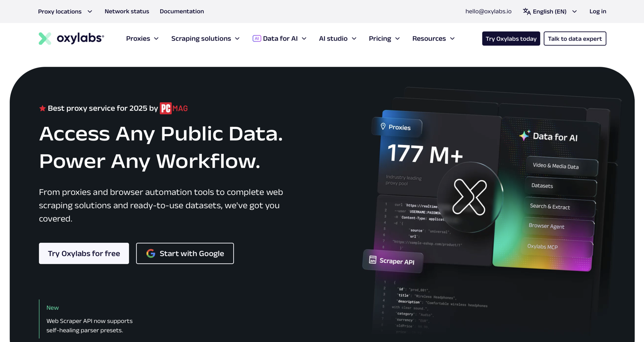
Task: Click Log in
Action: pyautogui.click(x=598, y=12)
